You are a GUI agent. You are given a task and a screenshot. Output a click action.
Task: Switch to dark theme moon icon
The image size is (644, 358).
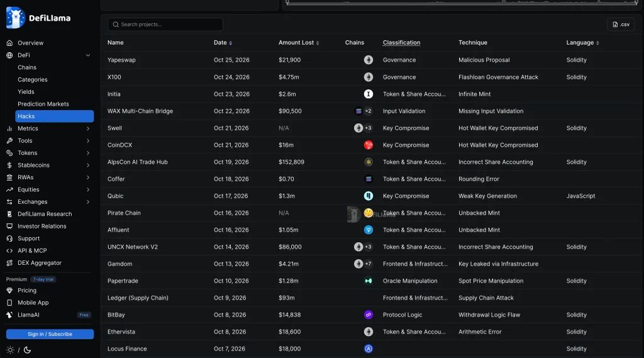click(x=27, y=350)
